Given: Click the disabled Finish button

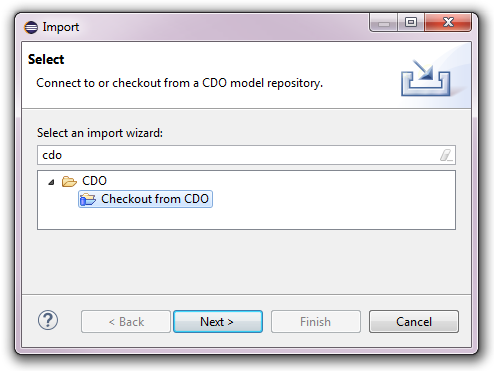Looking at the screenshot, I should tap(316, 322).
